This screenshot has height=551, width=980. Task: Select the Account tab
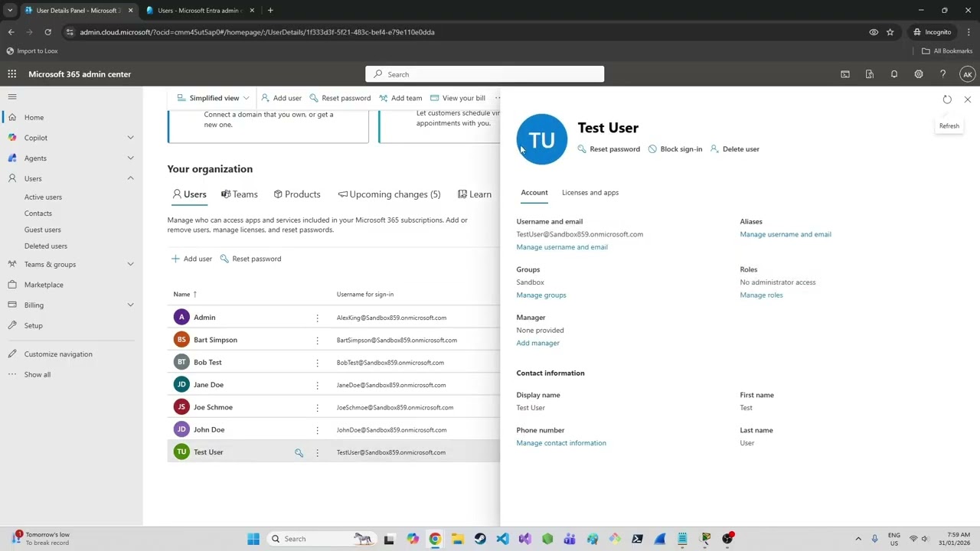[534, 193]
